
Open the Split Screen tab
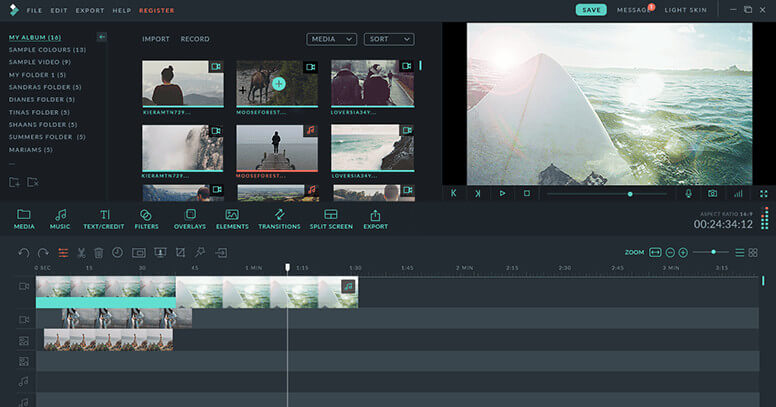[331, 219]
